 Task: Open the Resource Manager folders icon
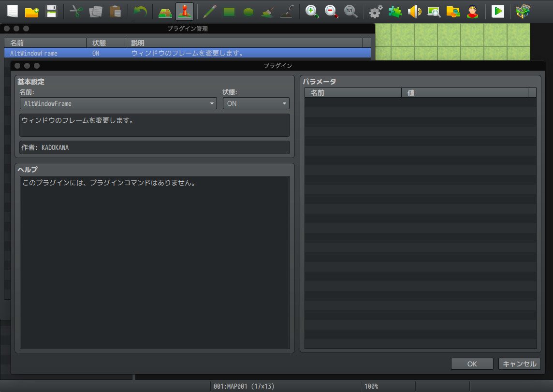coord(452,11)
